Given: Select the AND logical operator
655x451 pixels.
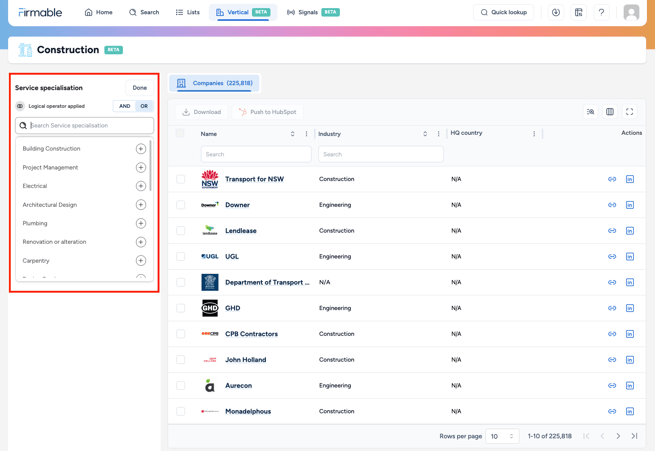Looking at the screenshot, I should coord(124,106).
